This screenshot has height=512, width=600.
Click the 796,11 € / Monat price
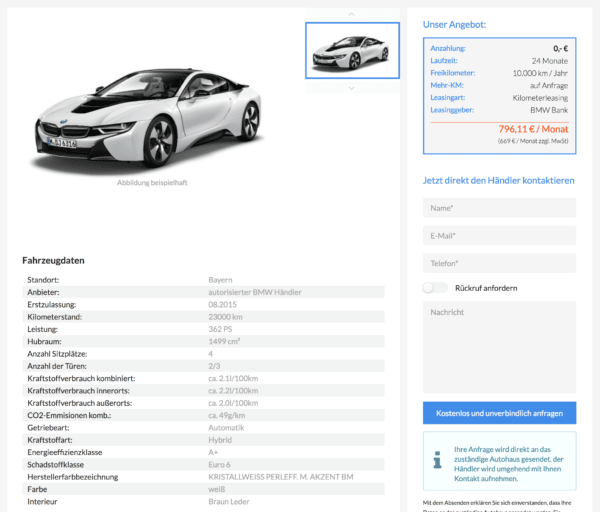[533, 129]
